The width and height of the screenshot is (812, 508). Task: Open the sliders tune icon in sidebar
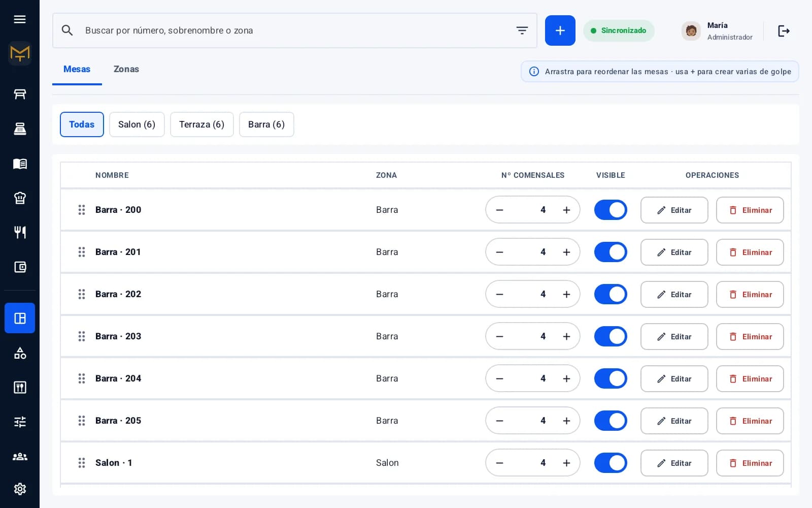pos(20,422)
